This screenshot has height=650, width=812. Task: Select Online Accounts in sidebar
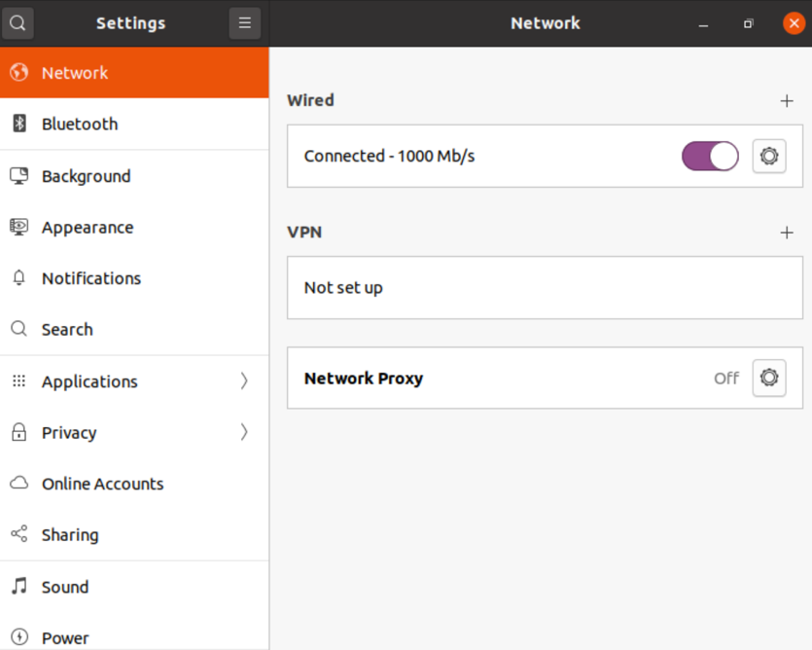pos(102,484)
